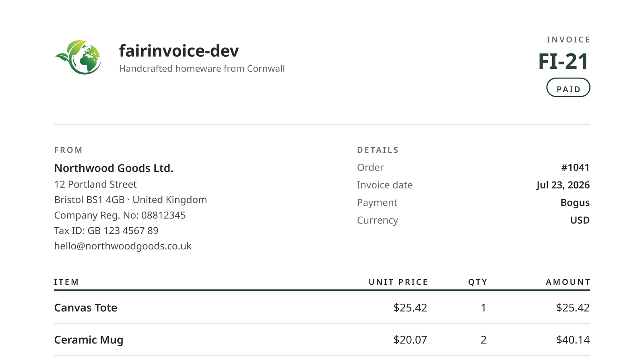
Task: Click the Handcrafted homeware from Cornwall tagline
Action: 202,68
